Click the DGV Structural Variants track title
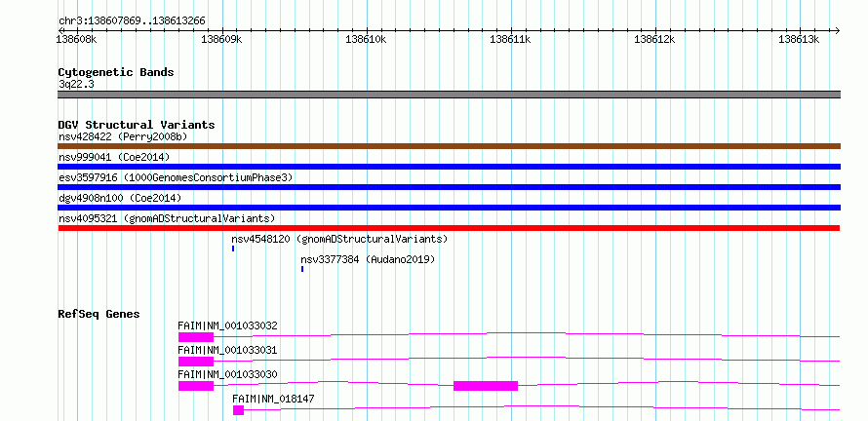This screenshot has height=421, width=868. [137, 125]
